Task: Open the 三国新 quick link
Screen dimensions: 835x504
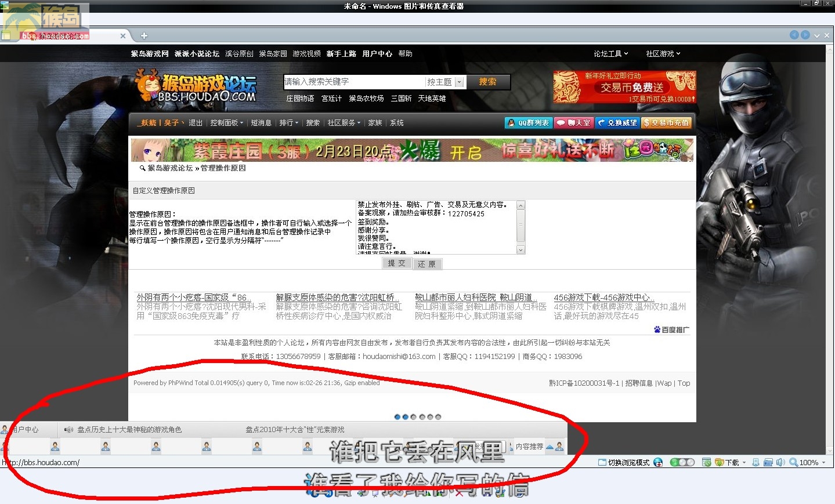Action: [401, 99]
